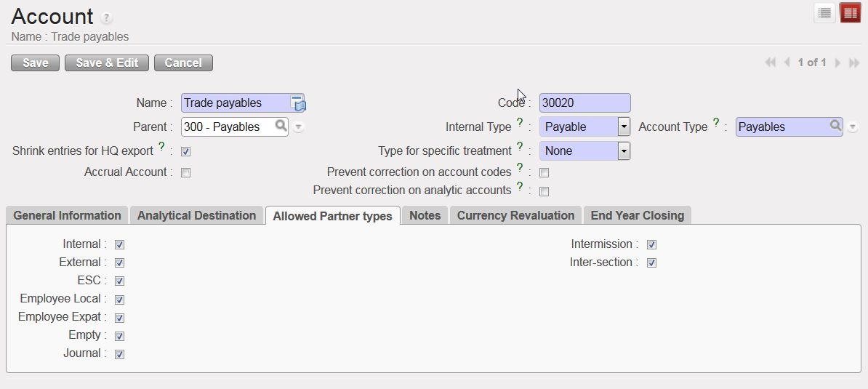Image resolution: width=868 pixels, height=389 pixels.
Task: Go to previous record arrow
Action: (787, 63)
